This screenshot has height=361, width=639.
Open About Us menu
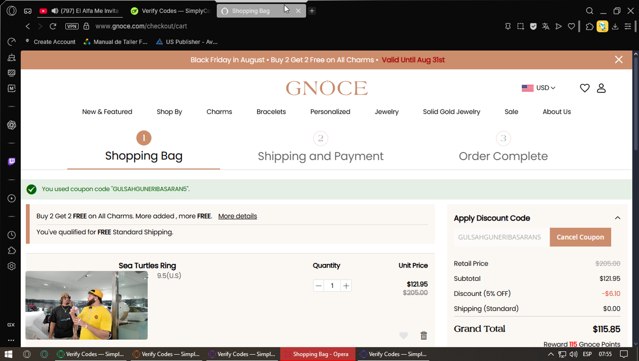tap(557, 112)
